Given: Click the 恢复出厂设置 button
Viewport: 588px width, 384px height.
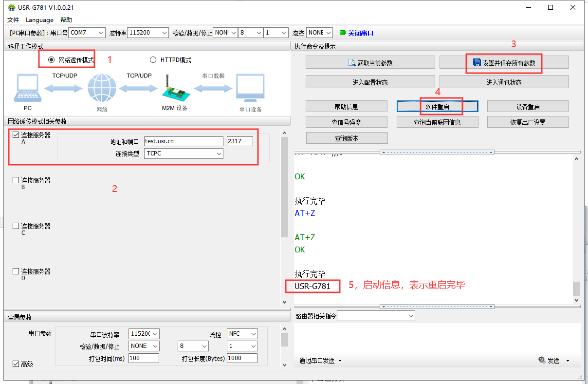Looking at the screenshot, I should tap(528, 122).
